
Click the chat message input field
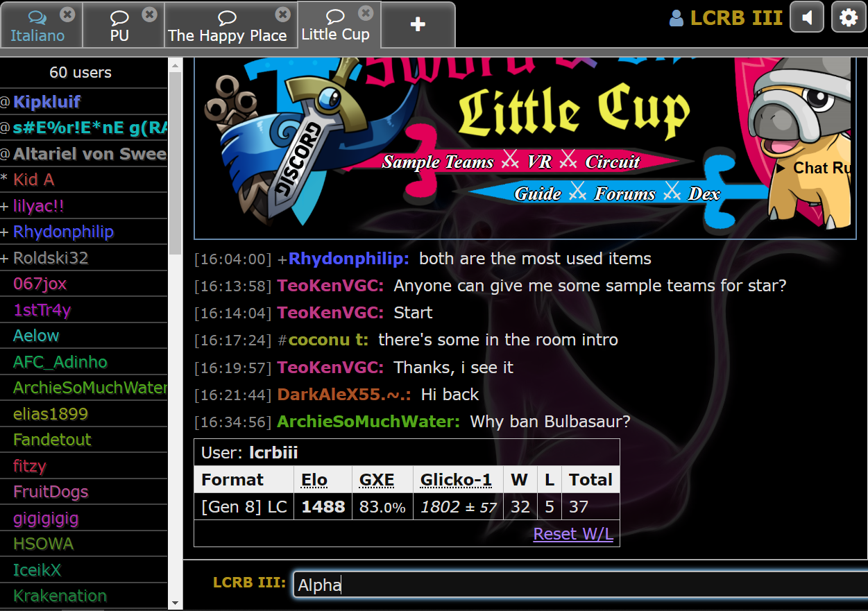point(580,585)
